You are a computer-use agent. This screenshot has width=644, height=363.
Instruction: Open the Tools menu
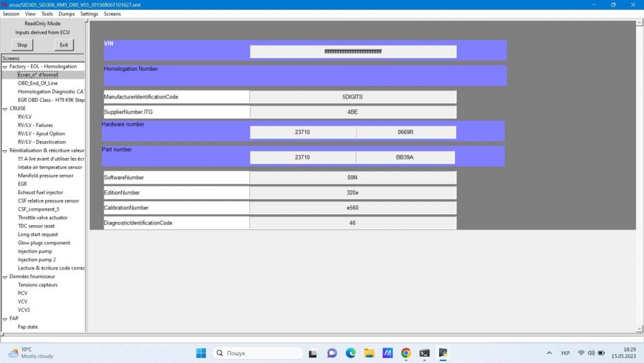(x=47, y=14)
